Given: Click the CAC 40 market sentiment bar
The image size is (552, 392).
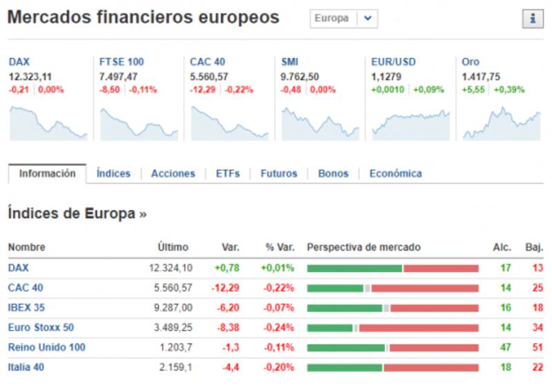Looking at the screenshot, I should 392,288.
